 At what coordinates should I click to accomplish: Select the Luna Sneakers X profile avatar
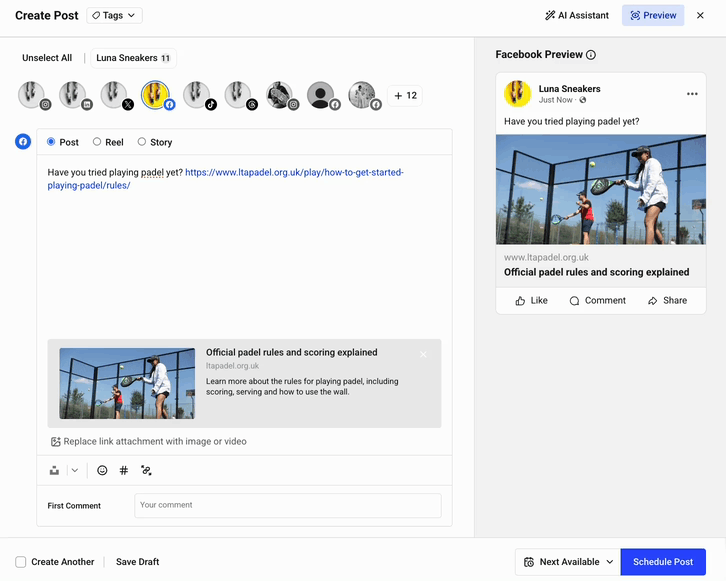(116, 95)
